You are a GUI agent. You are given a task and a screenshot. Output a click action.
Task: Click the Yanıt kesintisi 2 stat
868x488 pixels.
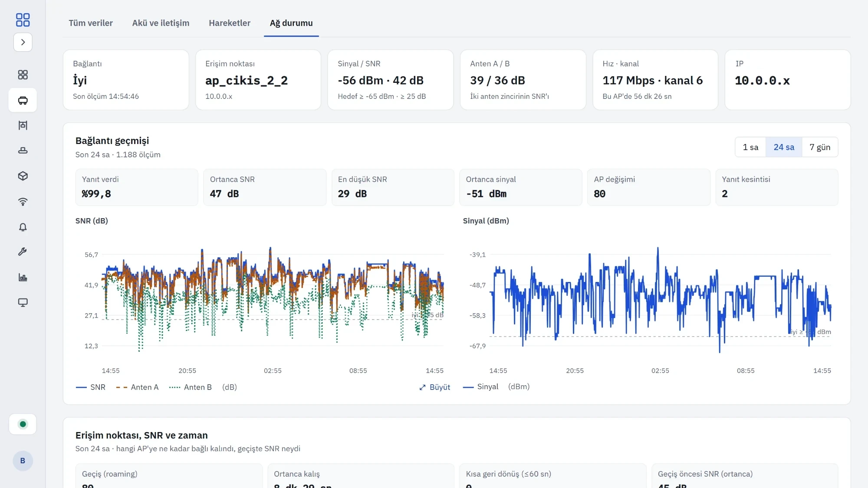[x=777, y=187]
